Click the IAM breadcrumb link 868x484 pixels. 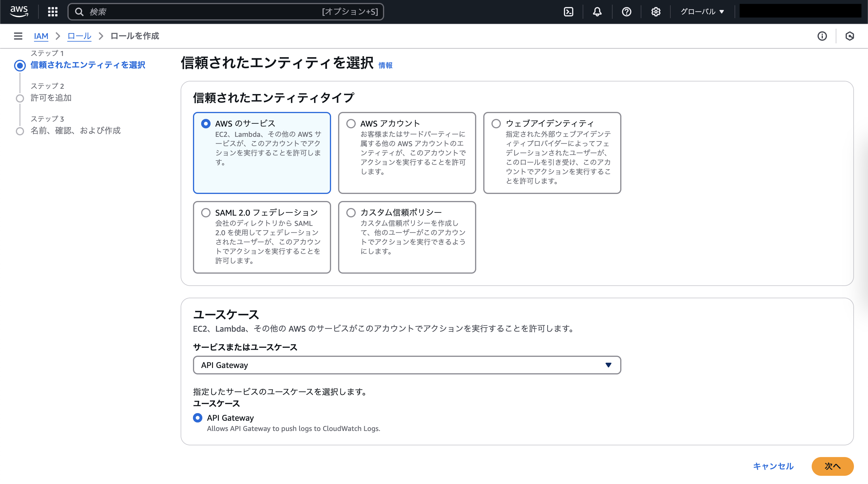[x=41, y=36]
